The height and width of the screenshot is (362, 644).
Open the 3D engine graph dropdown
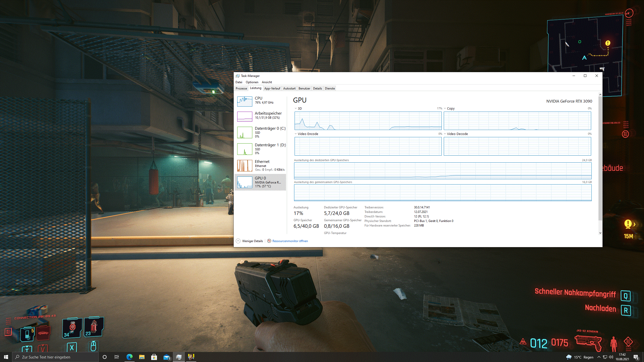click(298, 109)
